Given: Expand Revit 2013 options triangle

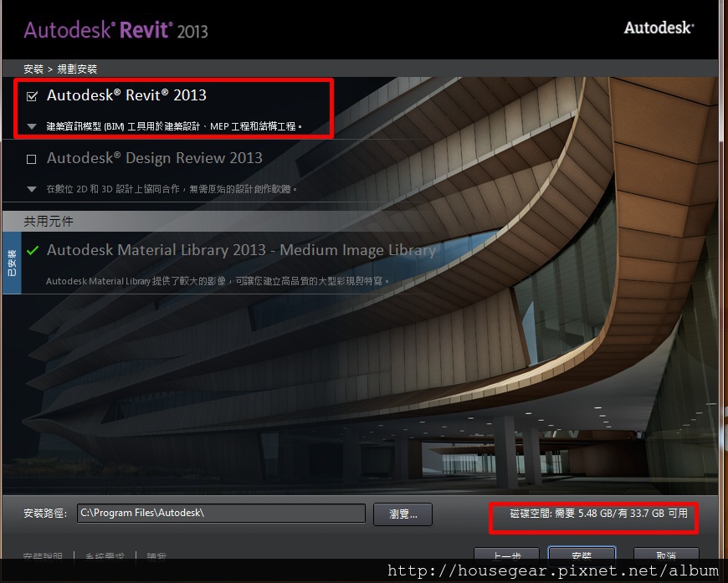Looking at the screenshot, I should (x=32, y=126).
